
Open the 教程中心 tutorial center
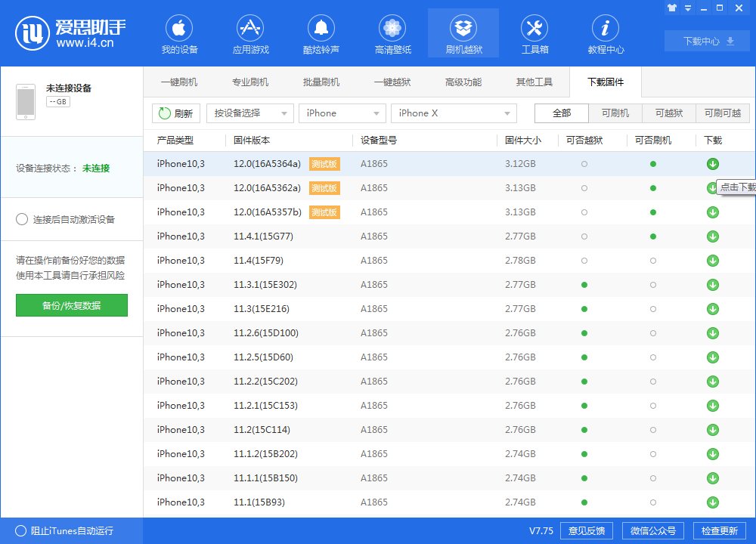605,32
